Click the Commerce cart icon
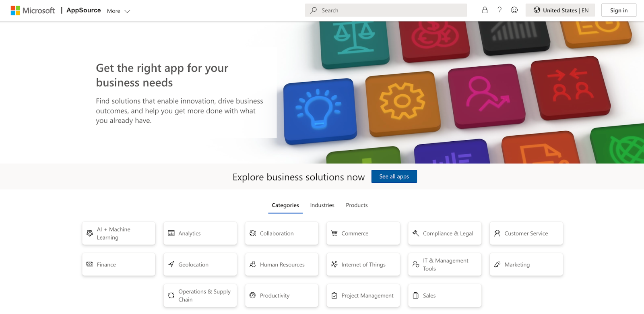 (334, 233)
